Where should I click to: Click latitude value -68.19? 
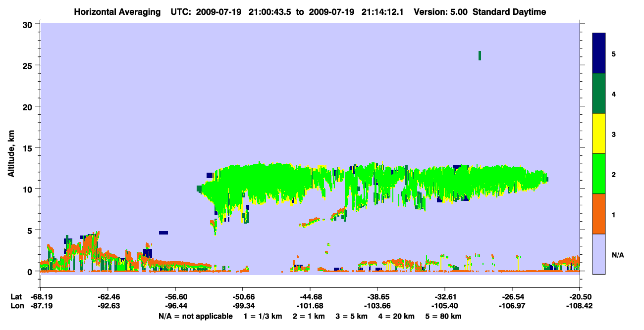pyautogui.click(x=41, y=297)
